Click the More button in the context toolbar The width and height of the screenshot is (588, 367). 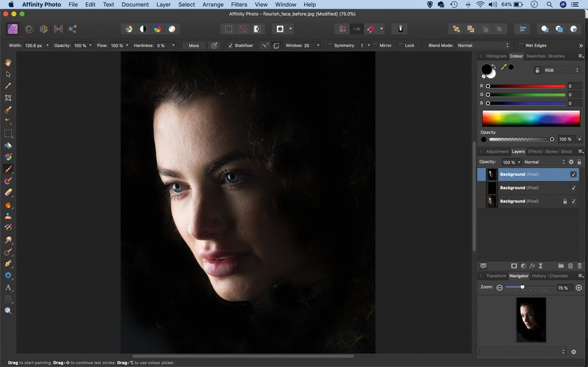[193, 45]
